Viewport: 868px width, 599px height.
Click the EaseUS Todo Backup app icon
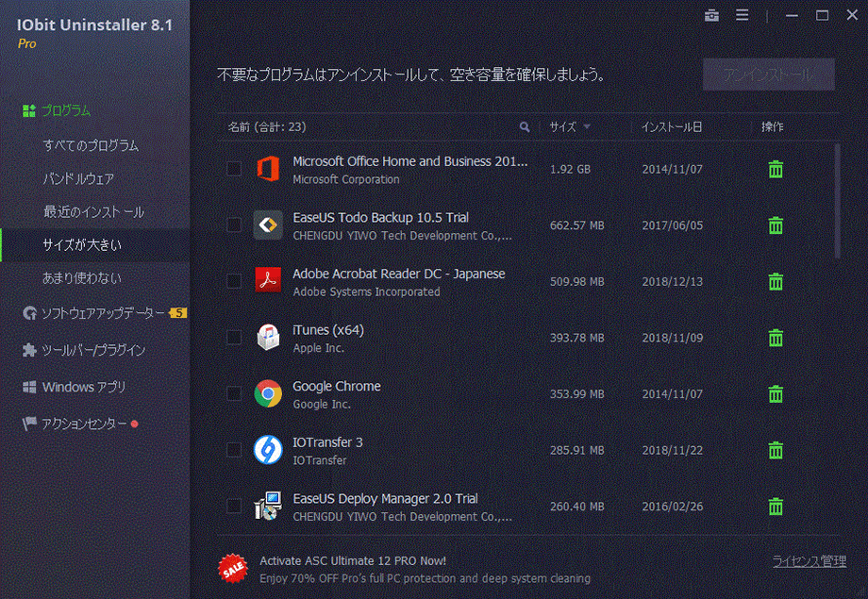268,225
